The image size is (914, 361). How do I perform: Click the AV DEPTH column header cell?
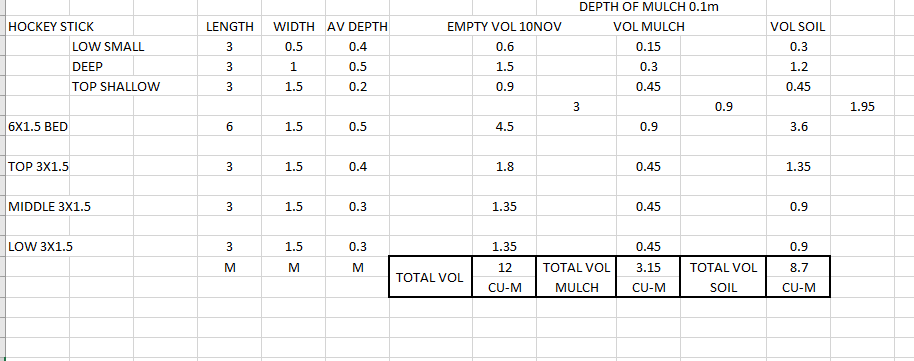[357, 27]
